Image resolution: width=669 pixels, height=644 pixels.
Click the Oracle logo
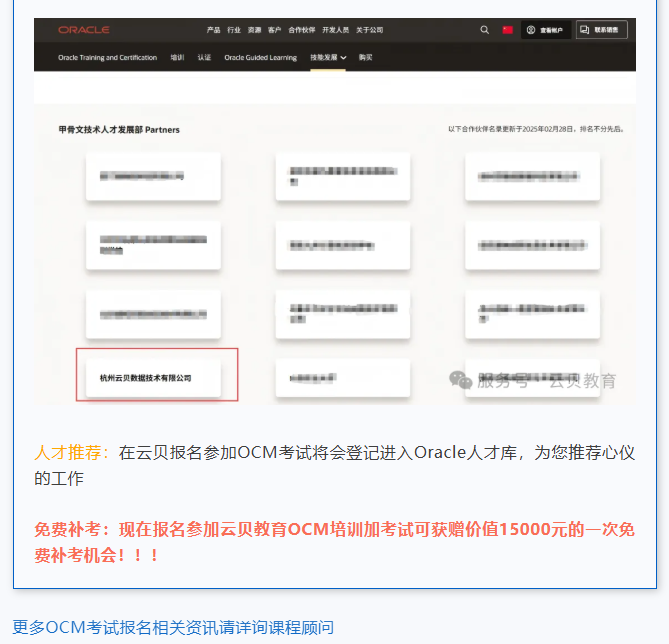[x=84, y=30]
